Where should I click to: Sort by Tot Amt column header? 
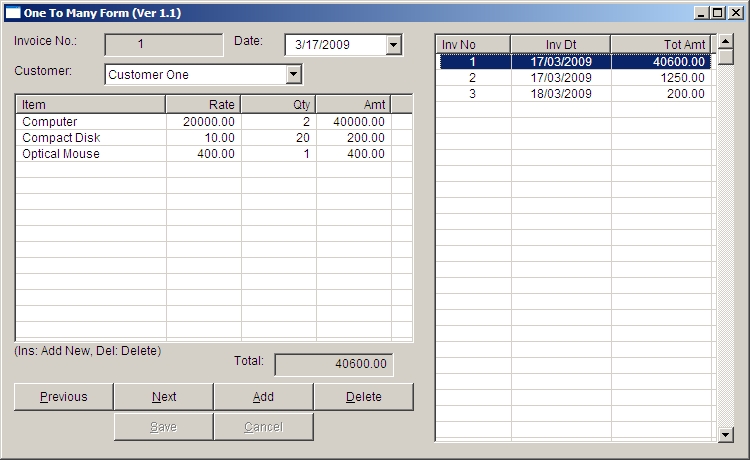(660, 45)
